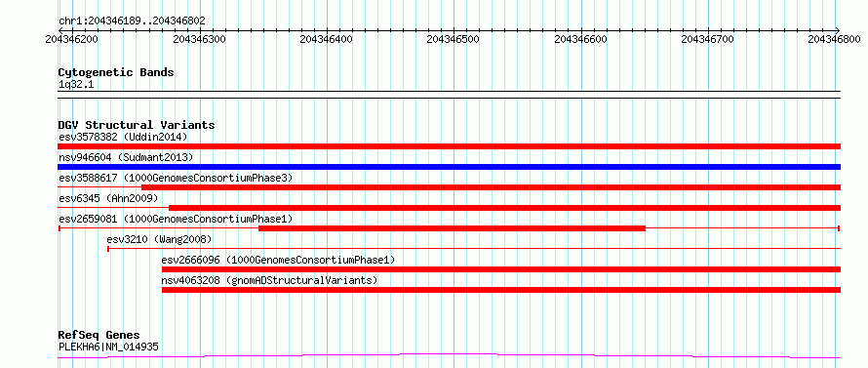Select the blue nsv946604 variant bar
Viewport: 868px width, 368px height.
coord(449,167)
